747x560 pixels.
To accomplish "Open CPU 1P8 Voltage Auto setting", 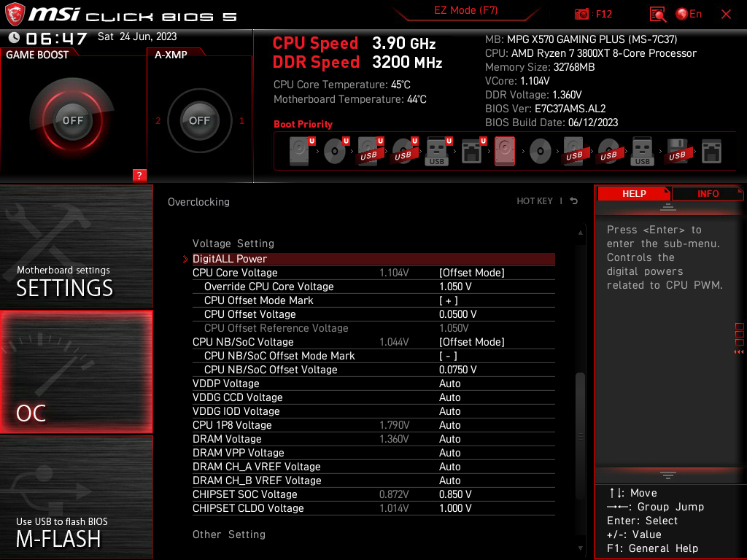I will tap(449, 425).
